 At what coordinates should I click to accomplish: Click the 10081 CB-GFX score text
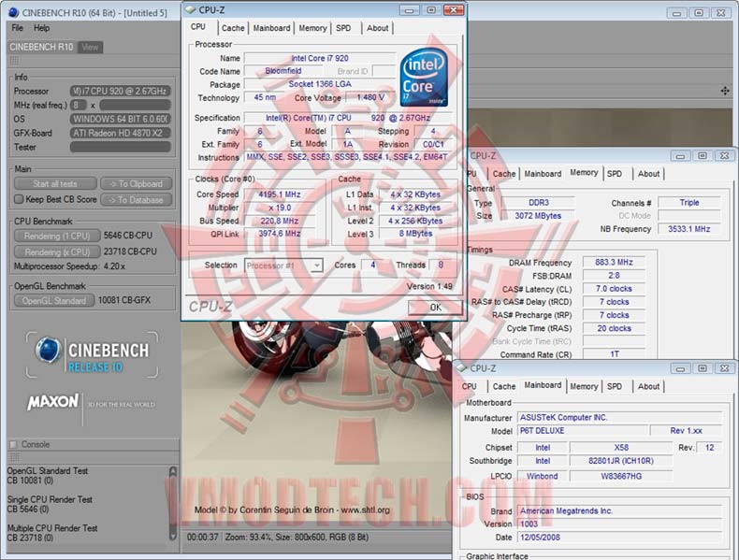[124, 300]
